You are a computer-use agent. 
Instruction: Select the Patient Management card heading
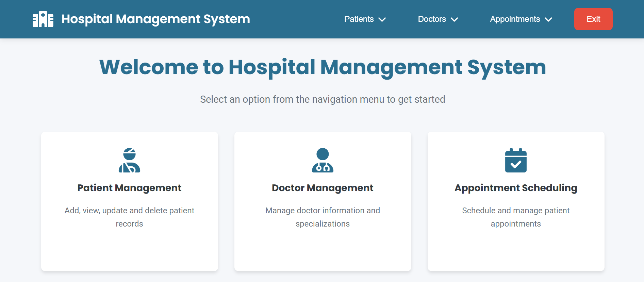point(129,188)
